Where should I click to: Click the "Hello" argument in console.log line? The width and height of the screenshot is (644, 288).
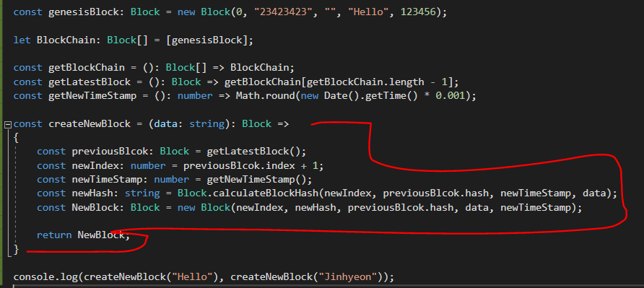click(x=192, y=277)
